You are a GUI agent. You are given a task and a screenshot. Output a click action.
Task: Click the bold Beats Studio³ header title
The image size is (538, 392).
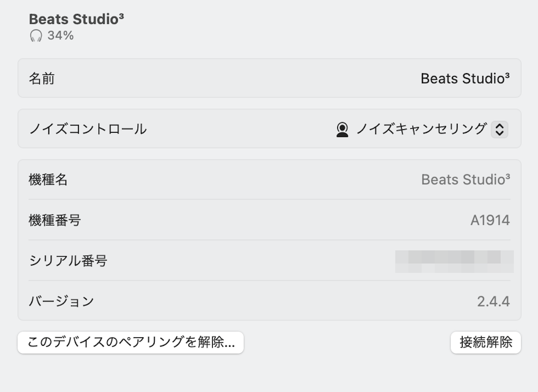tap(76, 19)
